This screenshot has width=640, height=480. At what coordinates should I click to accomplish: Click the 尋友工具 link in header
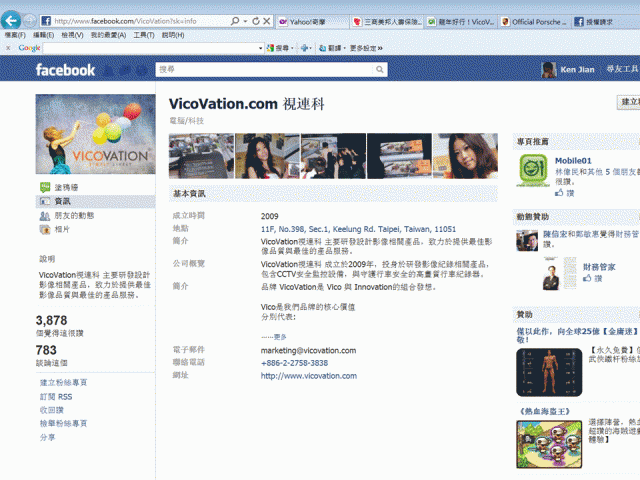pos(622,69)
